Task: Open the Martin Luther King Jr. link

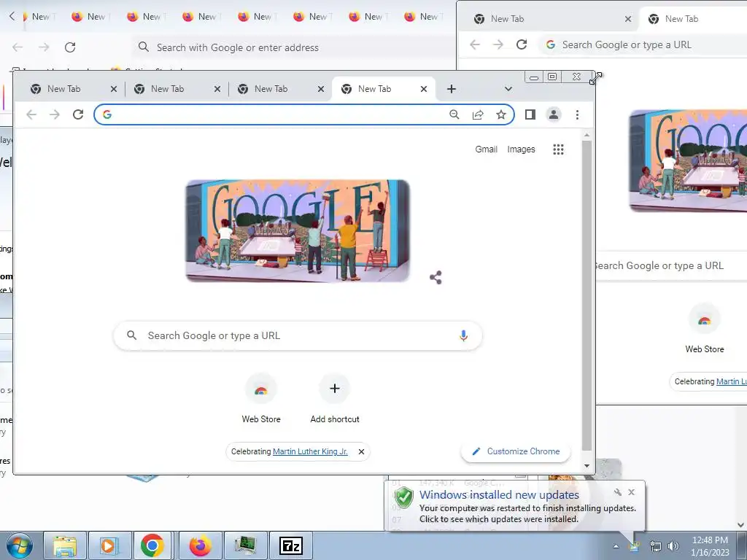Action: tap(310, 451)
